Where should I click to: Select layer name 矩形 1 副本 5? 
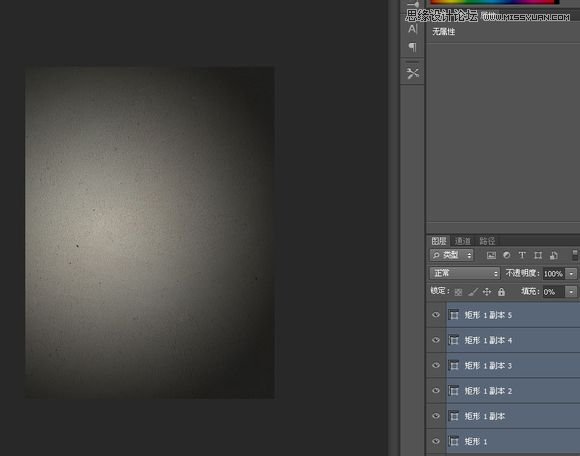[x=488, y=315]
